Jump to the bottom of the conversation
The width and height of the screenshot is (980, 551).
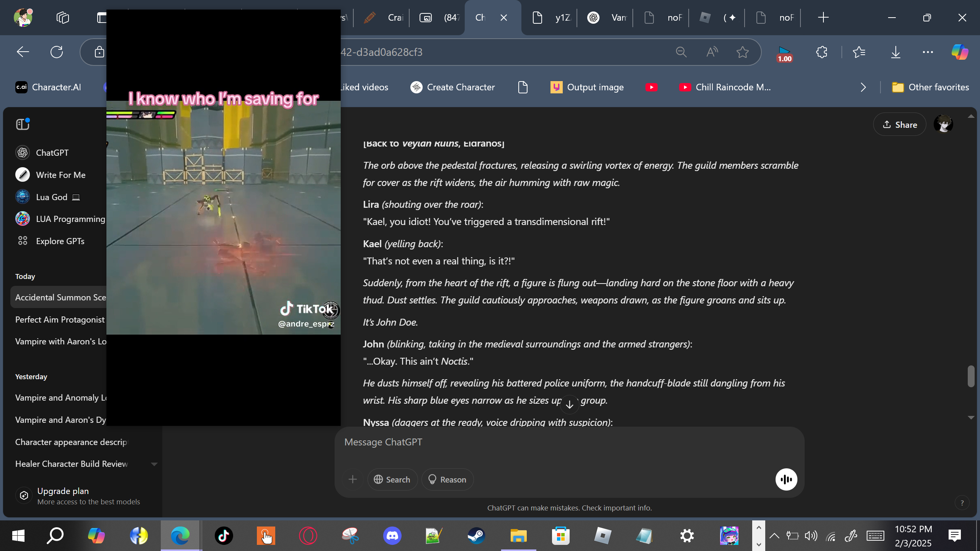click(x=570, y=404)
